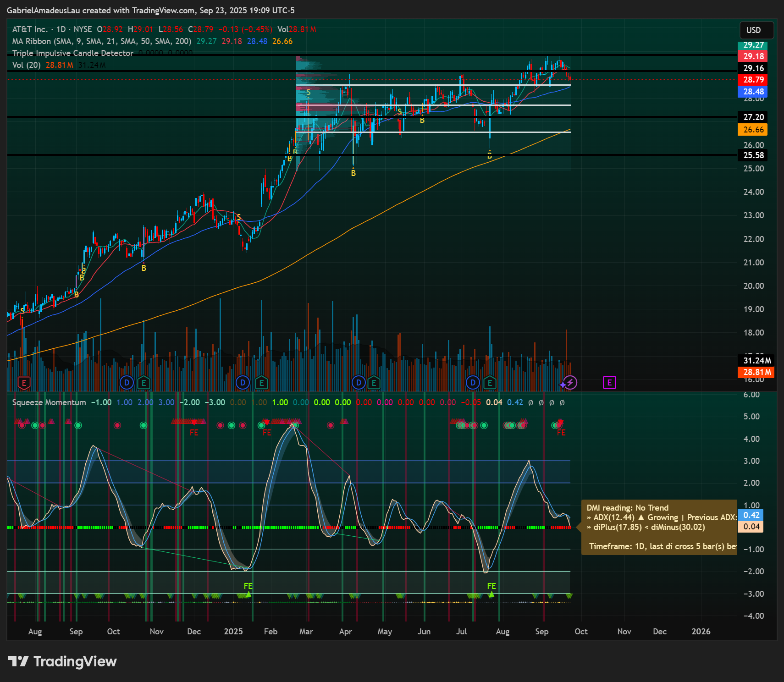Select the Triple Impulsive Candle Detector legend
Image resolution: width=784 pixels, height=682 pixels.
pos(72,53)
